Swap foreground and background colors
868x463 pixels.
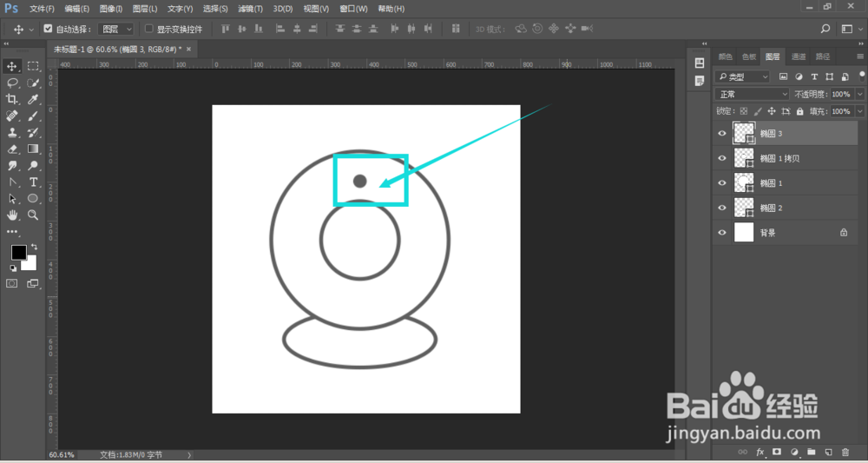(x=35, y=247)
